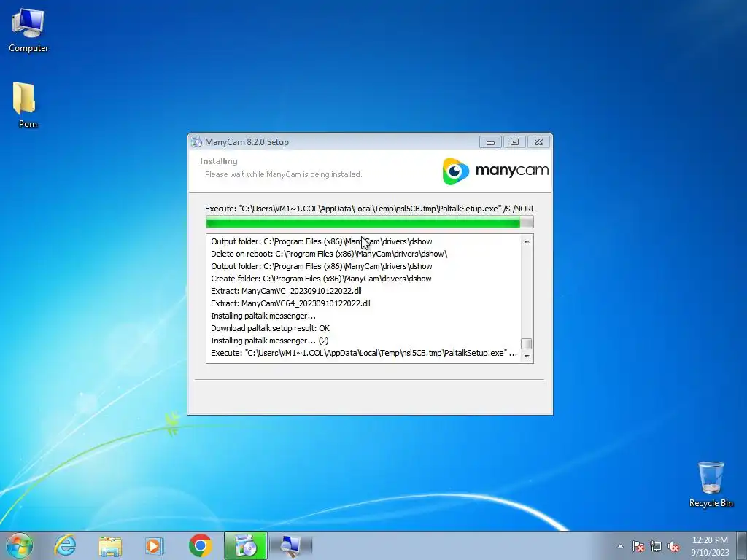
Task: Select log line 'Delete on reboot' for dshow
Action: click(329, 254)
